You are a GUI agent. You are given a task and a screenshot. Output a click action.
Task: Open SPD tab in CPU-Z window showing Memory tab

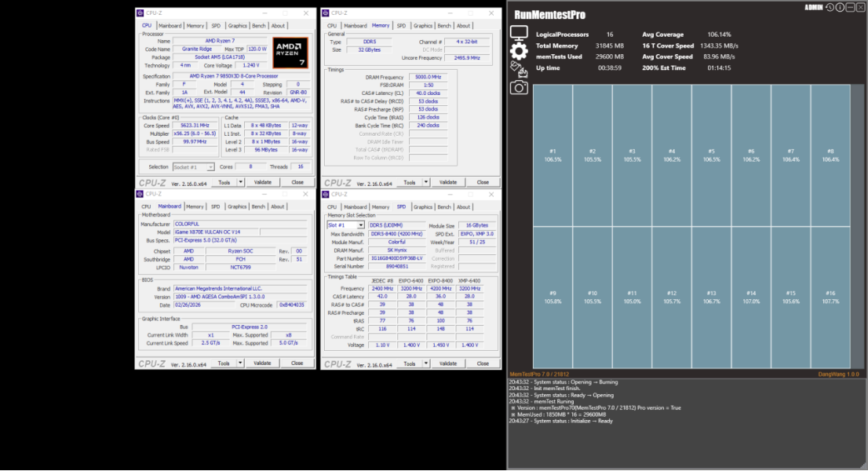click(x=401, y=25)
